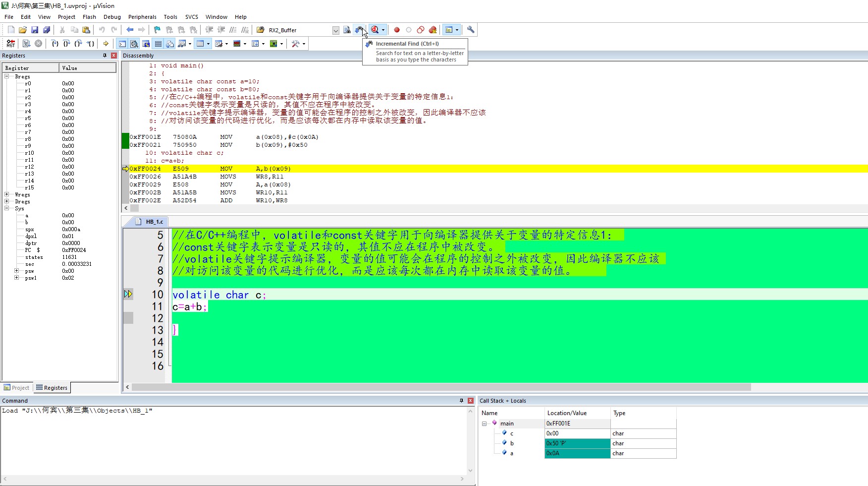Toggle the Disassembly Window toolbar button

point(134,44)
